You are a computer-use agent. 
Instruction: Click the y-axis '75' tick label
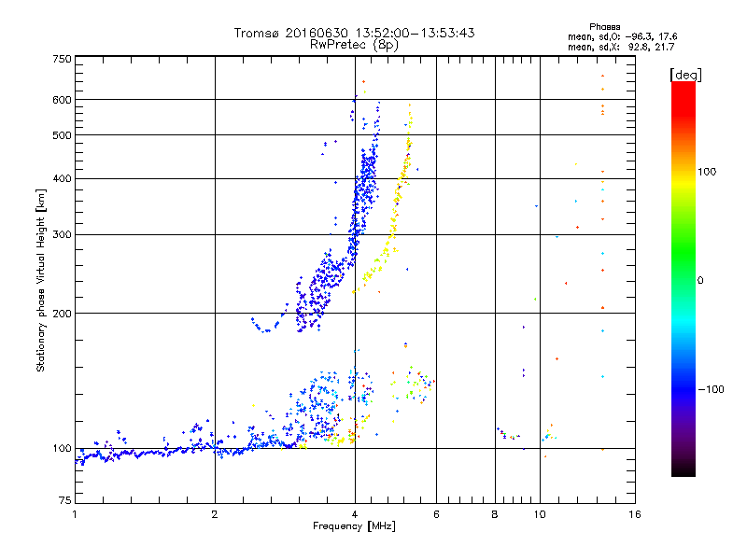(x=65, y=500)
